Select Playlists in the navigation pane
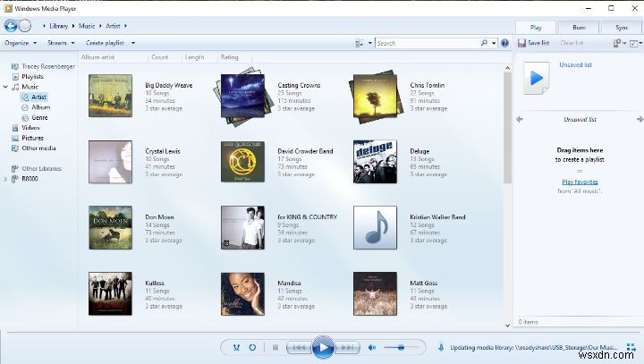644x364 pixels. click(32, 77)
